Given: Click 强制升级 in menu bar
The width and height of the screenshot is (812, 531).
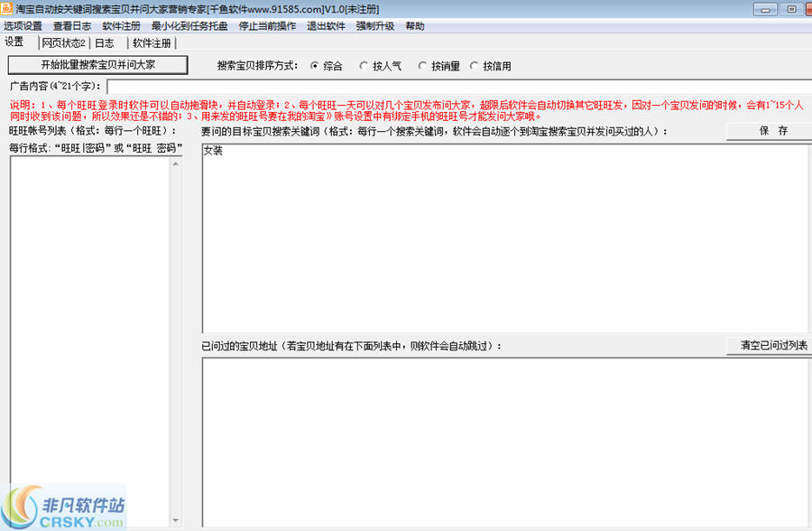Looking at the screenshot, I should coord(375,26).
